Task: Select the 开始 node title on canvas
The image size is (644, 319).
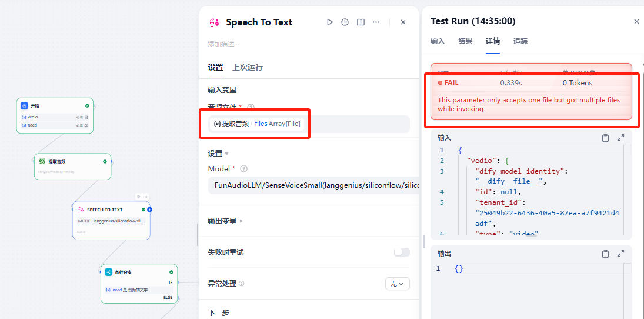Action: click(35, 106)
